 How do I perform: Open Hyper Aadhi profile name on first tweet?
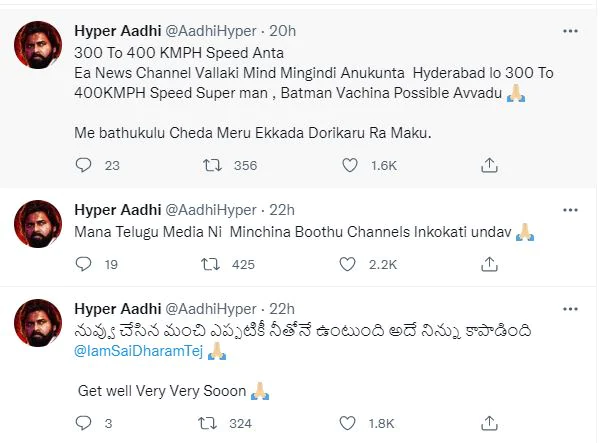[114, 31]
